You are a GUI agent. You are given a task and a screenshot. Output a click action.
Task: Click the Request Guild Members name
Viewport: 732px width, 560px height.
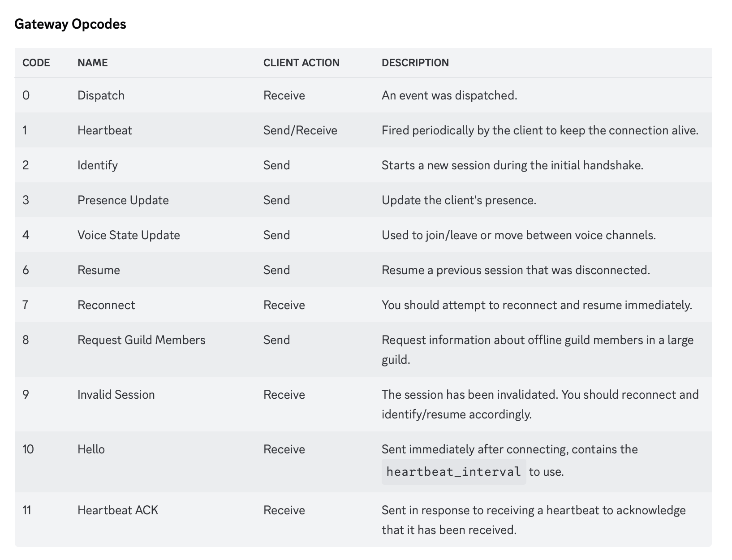pos(141,340)
